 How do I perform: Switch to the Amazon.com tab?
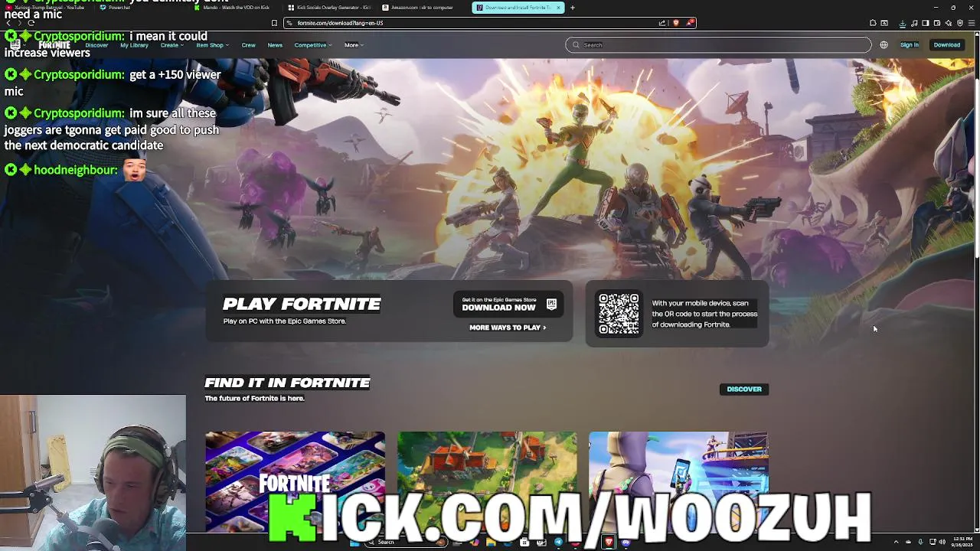421,8
